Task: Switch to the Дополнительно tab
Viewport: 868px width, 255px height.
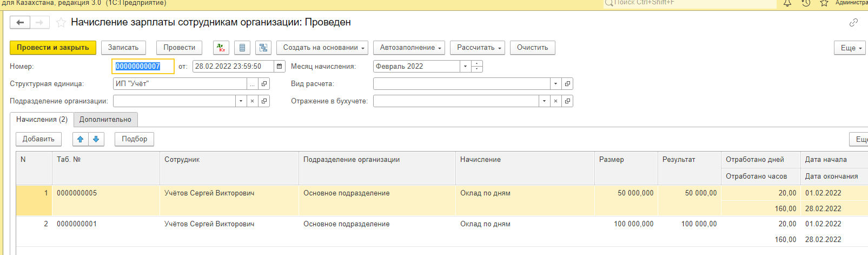Action: tap(105, 120)
